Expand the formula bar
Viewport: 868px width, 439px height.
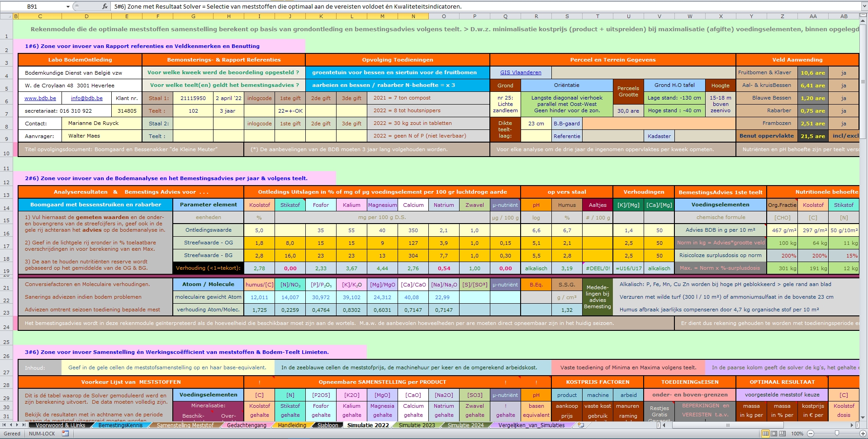coord(864,6)
